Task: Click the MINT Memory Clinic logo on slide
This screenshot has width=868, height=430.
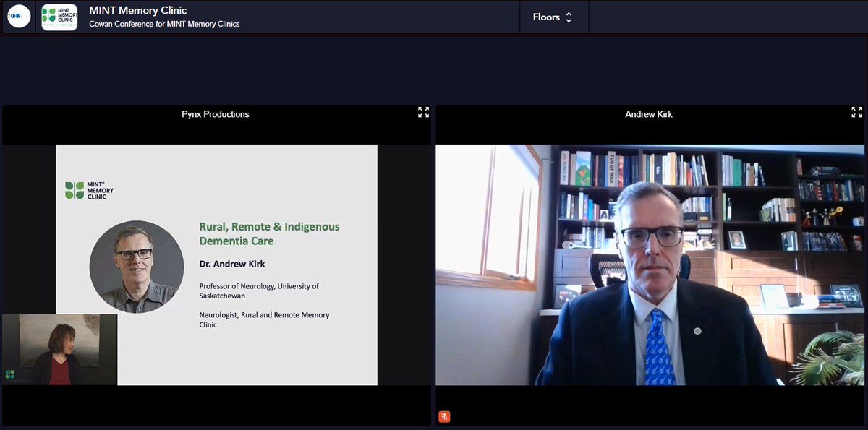Action: (x=90, y=190)
